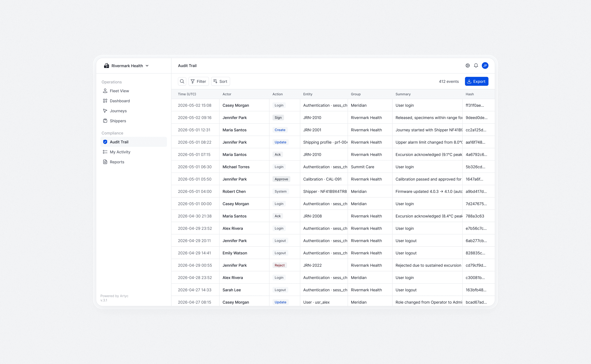
Task: Select timestamp 2026-05-02 15:08
Action: (195, 105)
